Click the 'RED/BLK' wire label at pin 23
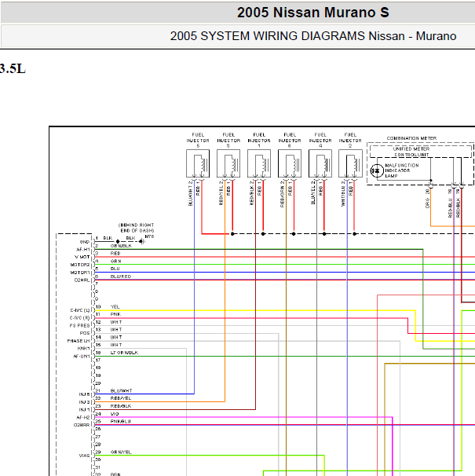 coord(121,406)
